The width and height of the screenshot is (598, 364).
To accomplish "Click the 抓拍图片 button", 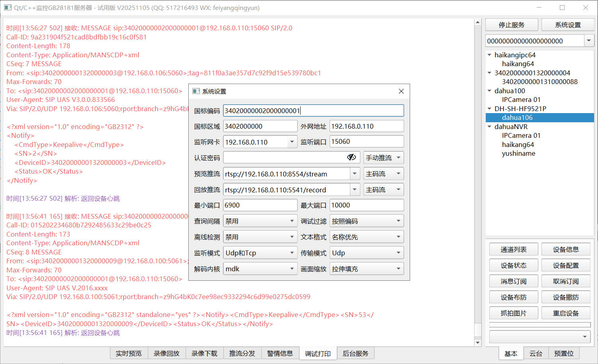I will pyautogui.click(x=514, y=313).
